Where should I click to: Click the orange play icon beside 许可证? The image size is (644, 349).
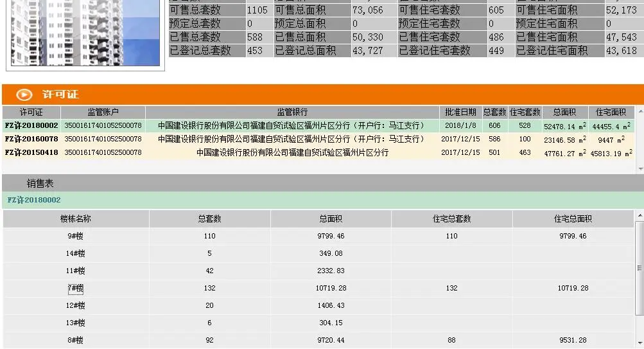[24, 94]
